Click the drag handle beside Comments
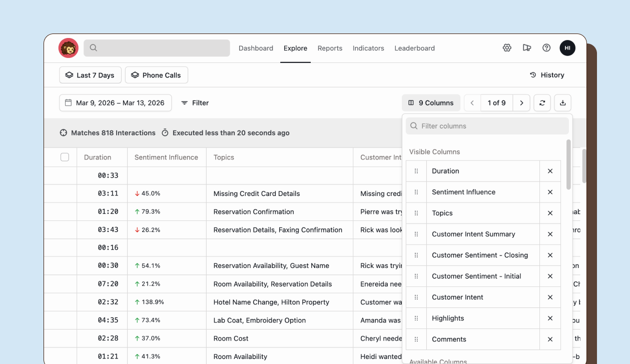Viewport: 630px width, 364px height. point(416,339)
